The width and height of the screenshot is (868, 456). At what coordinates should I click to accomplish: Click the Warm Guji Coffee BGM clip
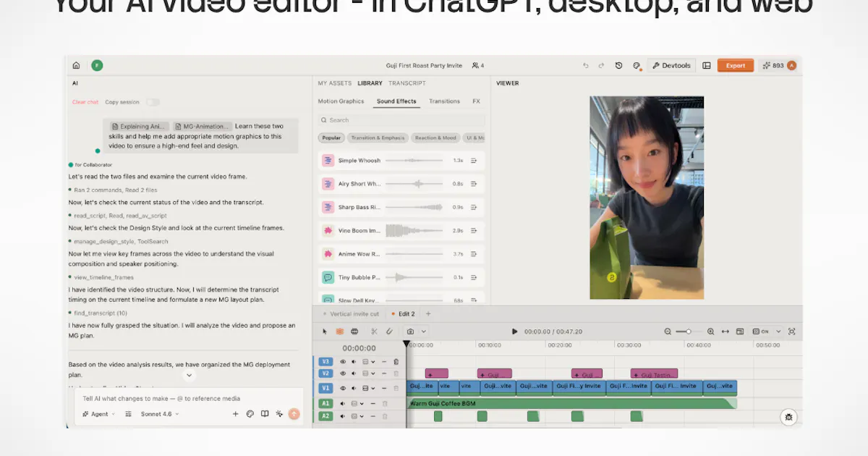pos(571,403)
